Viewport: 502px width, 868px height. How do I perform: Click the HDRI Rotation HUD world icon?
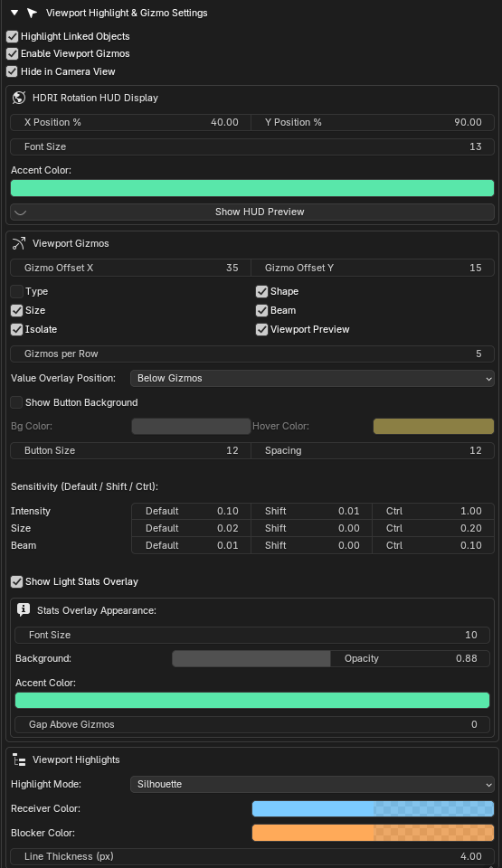tap(19, 98)
